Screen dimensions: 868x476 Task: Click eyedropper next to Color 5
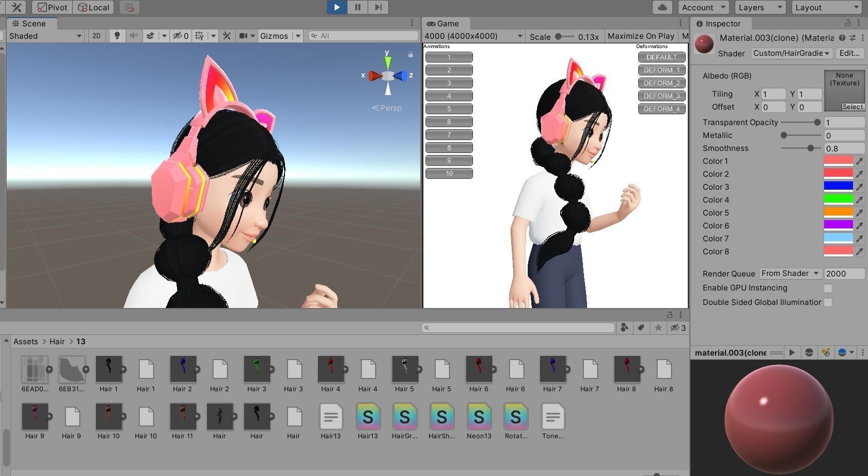[x=860, y=213]
